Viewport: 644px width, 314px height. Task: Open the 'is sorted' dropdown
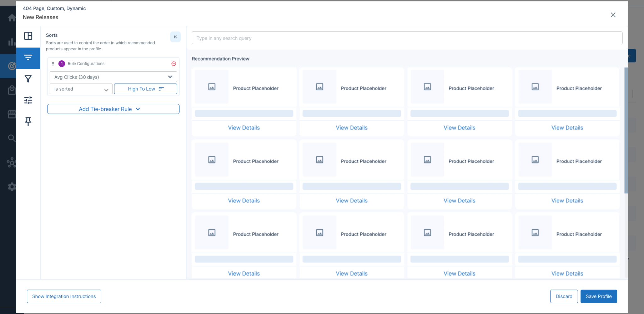coord(81,89)
